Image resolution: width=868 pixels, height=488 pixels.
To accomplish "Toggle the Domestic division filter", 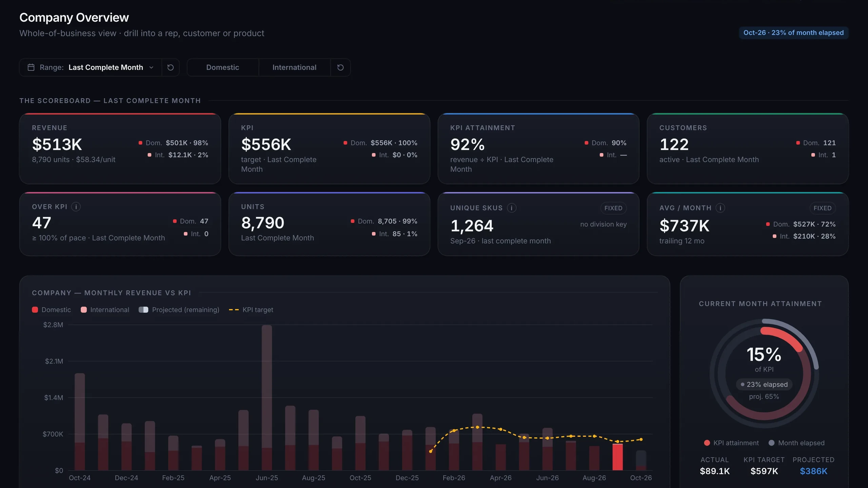I will pos(223,67).
